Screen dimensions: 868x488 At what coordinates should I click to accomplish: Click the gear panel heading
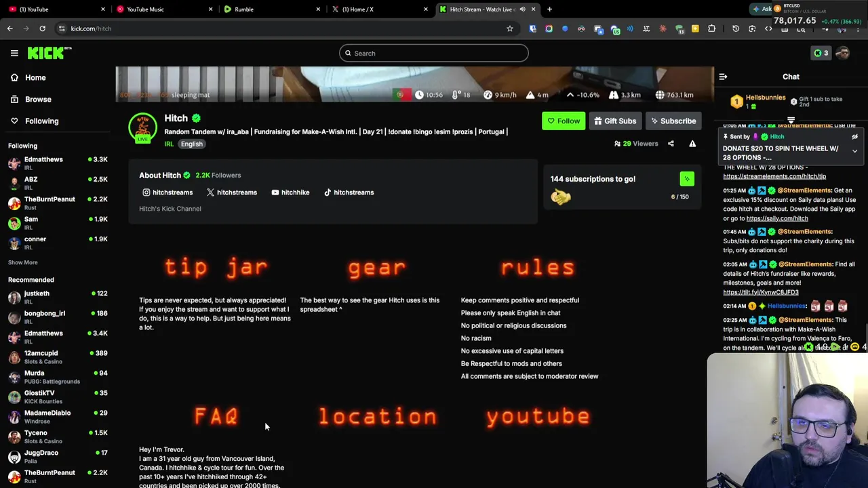376,267
